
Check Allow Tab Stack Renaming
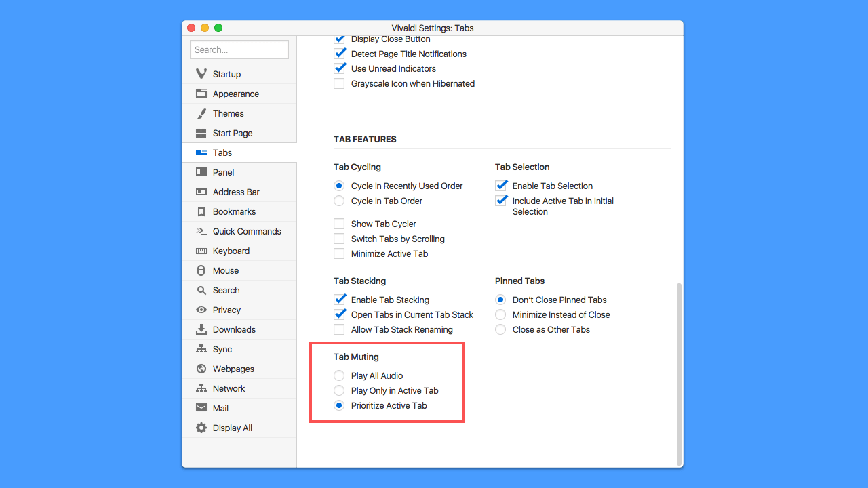(x=339, y=329)
